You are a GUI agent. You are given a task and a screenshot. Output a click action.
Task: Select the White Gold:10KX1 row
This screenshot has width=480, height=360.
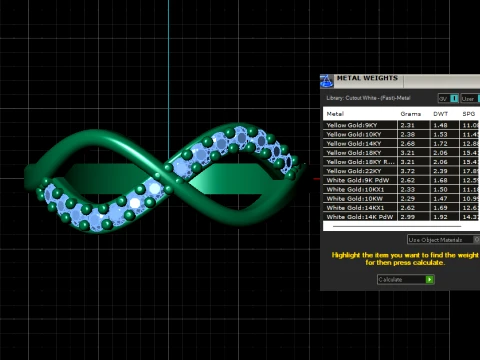tap(401, 189)
